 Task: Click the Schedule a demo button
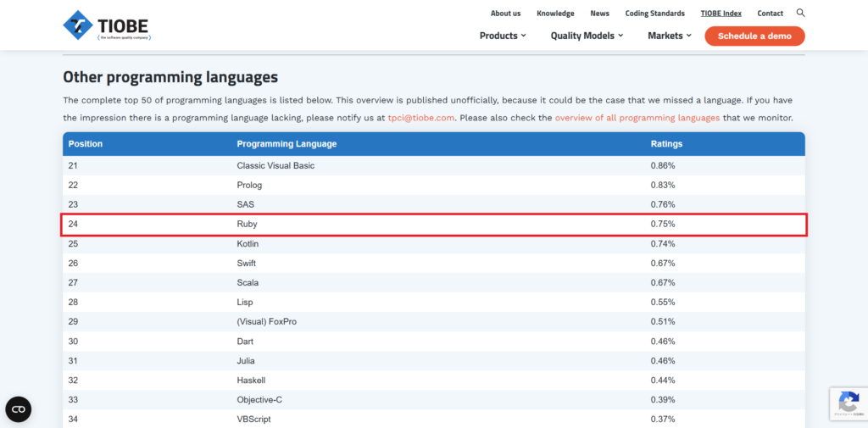click(754, 36)
